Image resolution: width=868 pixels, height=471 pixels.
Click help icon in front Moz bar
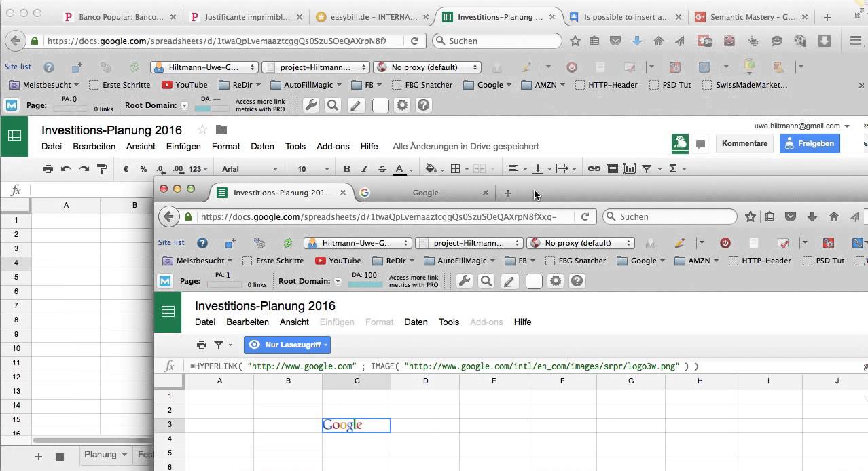(x=577, y=281)
